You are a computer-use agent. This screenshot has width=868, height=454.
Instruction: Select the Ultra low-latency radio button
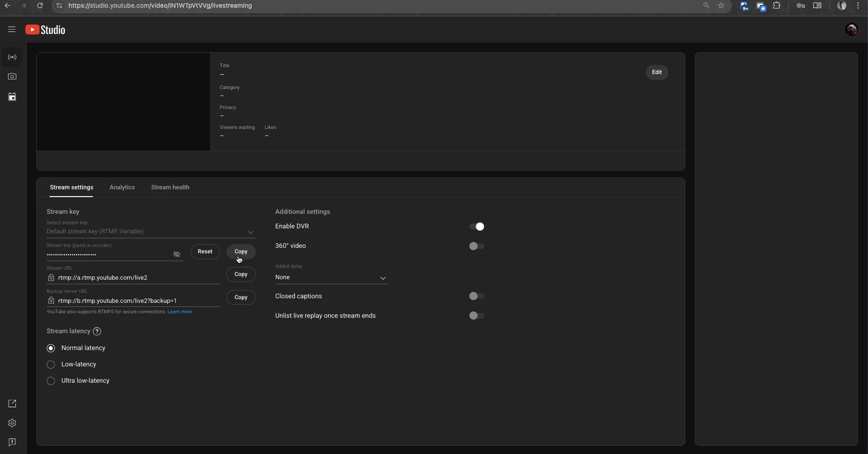pyautogui.click(x=51, y=381)
